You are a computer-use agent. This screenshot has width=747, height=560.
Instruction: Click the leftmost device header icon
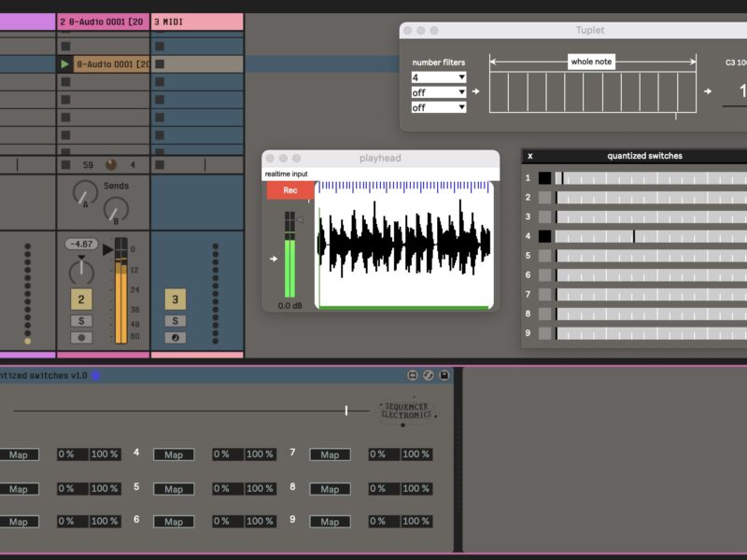point(412,375)
